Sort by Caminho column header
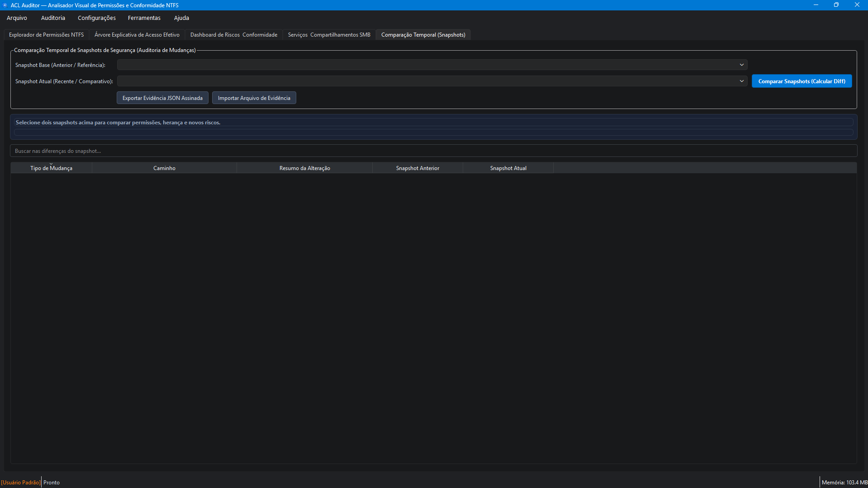The image size is (868, 488). (164, 168)
